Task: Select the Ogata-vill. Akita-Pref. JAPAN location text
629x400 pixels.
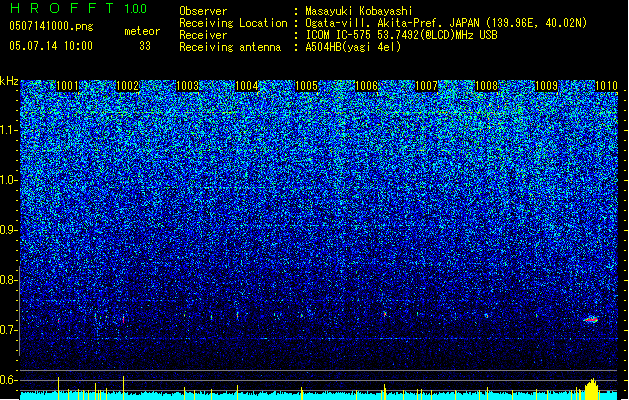Action: [446, 23]
